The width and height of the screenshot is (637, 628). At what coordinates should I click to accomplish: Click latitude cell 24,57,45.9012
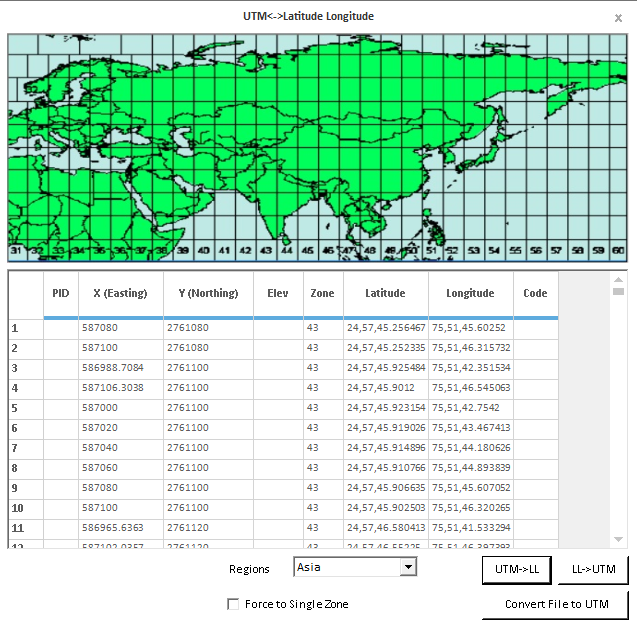[386, 388]
